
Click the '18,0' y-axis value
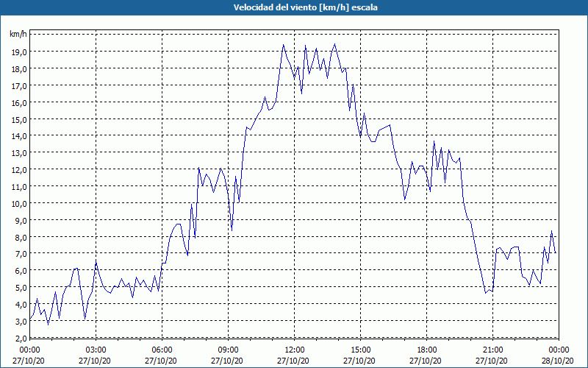click(19, 69)
